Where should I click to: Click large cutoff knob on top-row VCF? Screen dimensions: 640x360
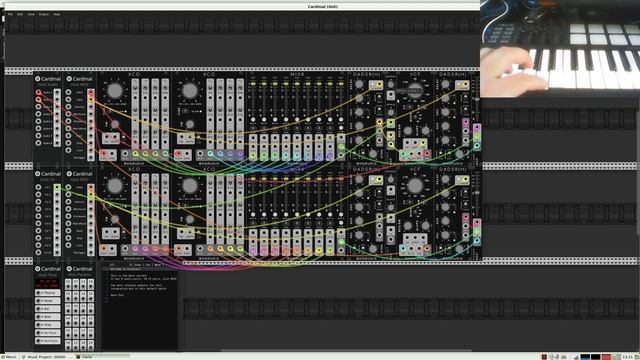pyautogui.click(x=415, y=91)
